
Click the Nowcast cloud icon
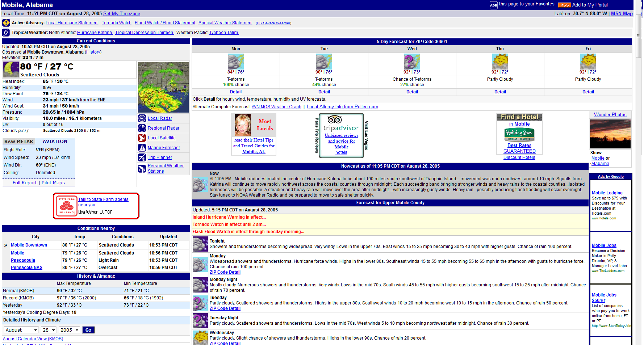200,184
